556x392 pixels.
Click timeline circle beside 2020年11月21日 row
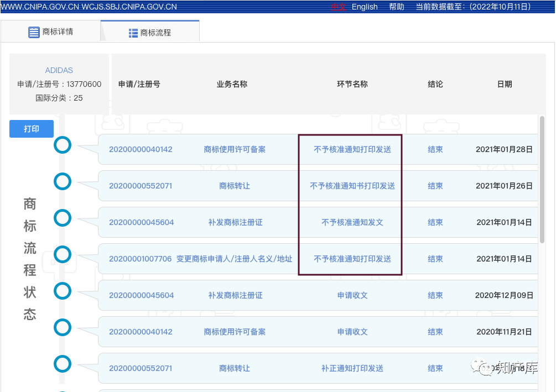[x=63, y=327]
